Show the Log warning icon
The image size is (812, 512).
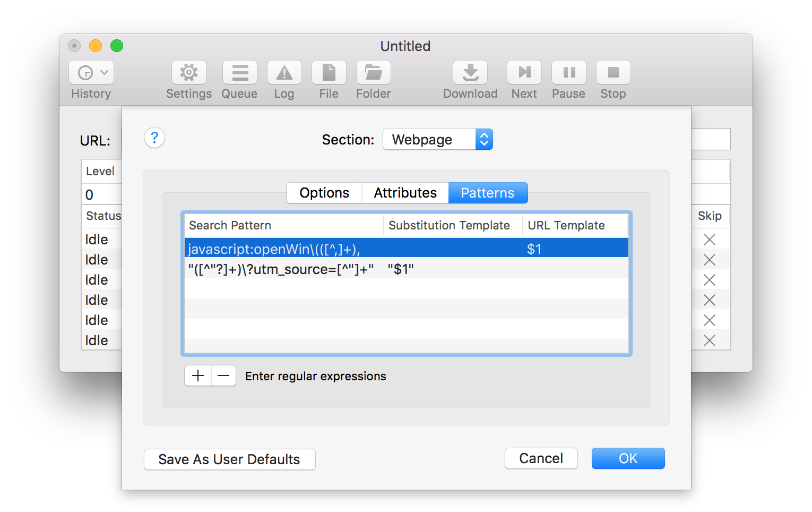click(x=284, y=73)
